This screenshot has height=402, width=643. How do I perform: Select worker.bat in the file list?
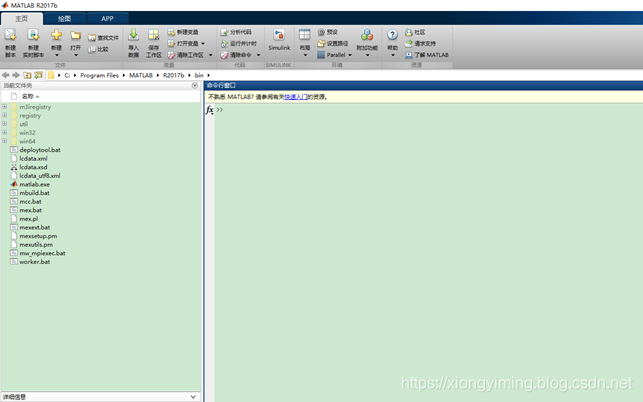34,262
